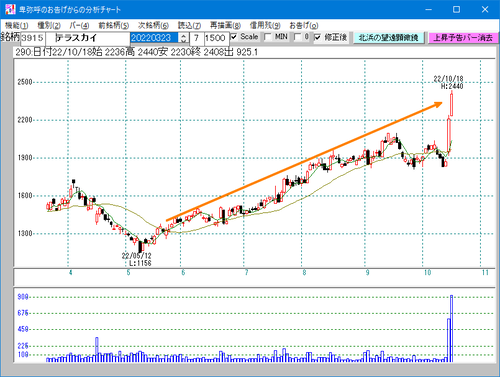Click the 22/05/12 L:1158 low label
Image resolution: width=500 pixels, height=377 pixels.
pyautogui.click(x=137, y=259)
